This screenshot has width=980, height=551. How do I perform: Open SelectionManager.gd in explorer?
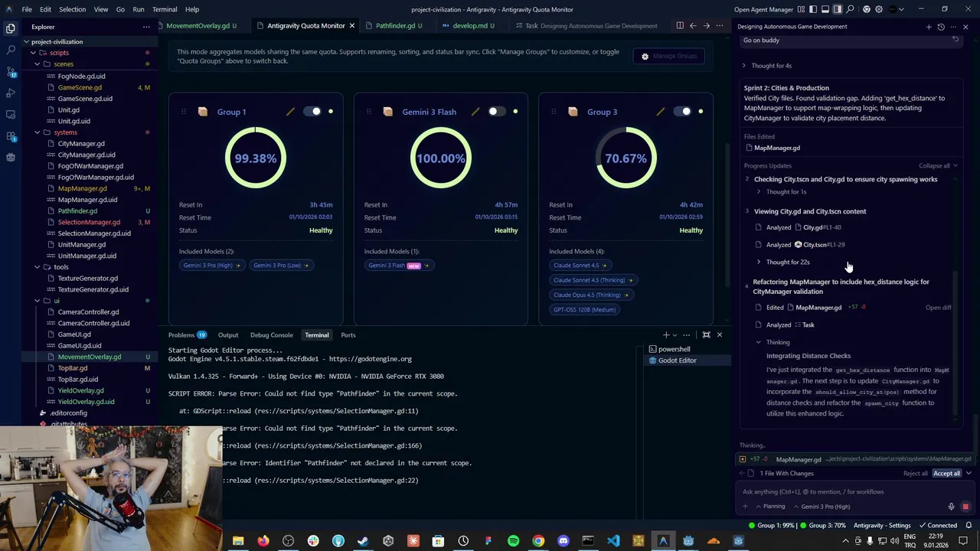tap(89, 222)
